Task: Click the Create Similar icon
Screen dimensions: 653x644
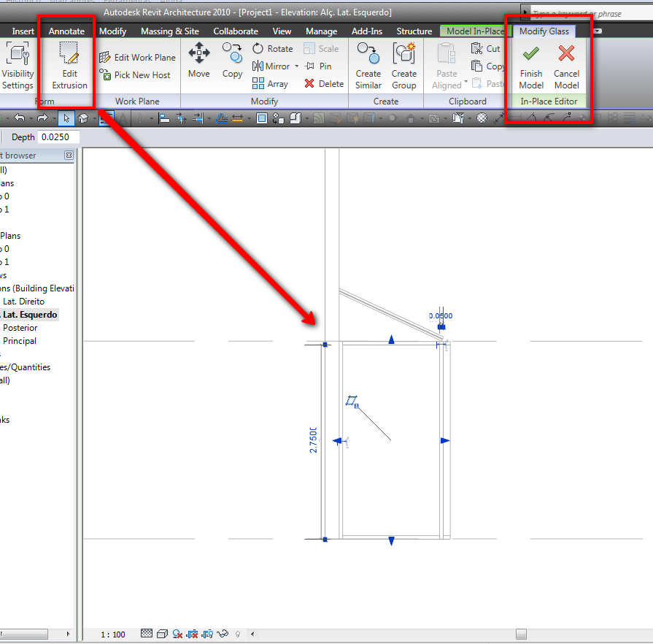Action: pyautogui.click(x=368, y=66)
